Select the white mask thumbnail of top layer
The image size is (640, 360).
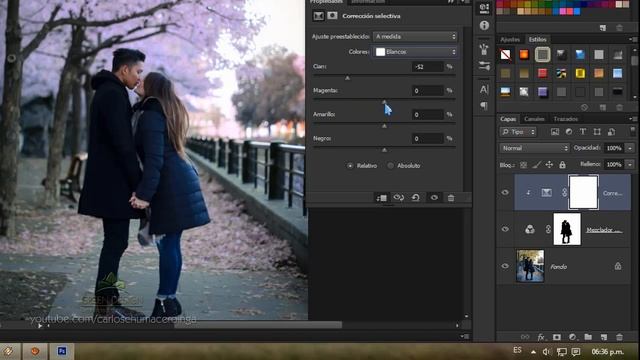pos(583,192)
